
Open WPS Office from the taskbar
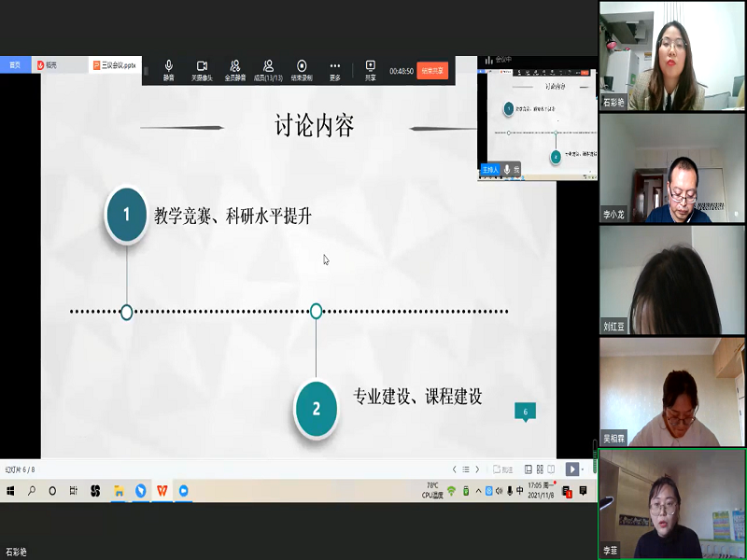(x=162, y=490)
